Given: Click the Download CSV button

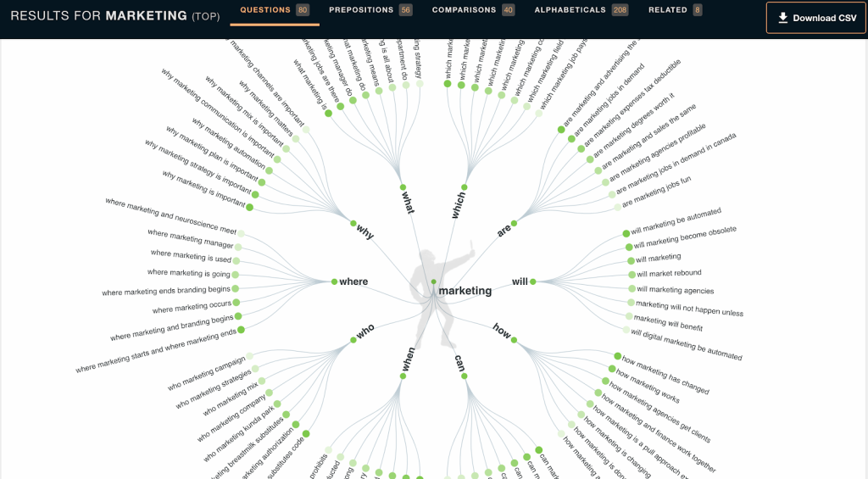Looking at the screenshot, I should coord(817,18).
